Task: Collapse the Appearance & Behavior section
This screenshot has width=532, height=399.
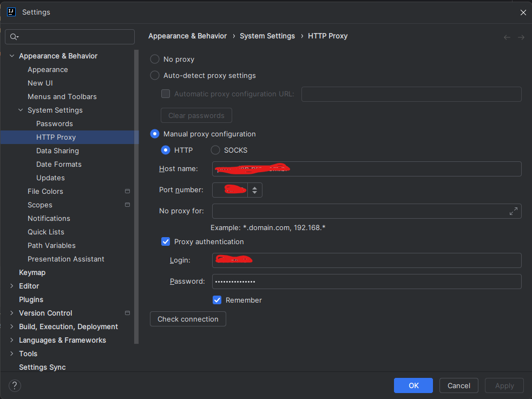Action: pos(12,56)
